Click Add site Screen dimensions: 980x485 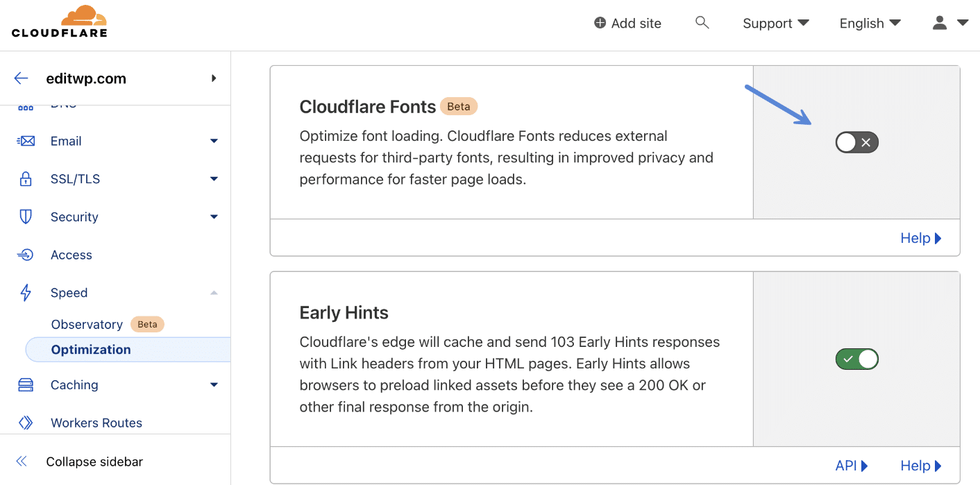tap(627, 23)
